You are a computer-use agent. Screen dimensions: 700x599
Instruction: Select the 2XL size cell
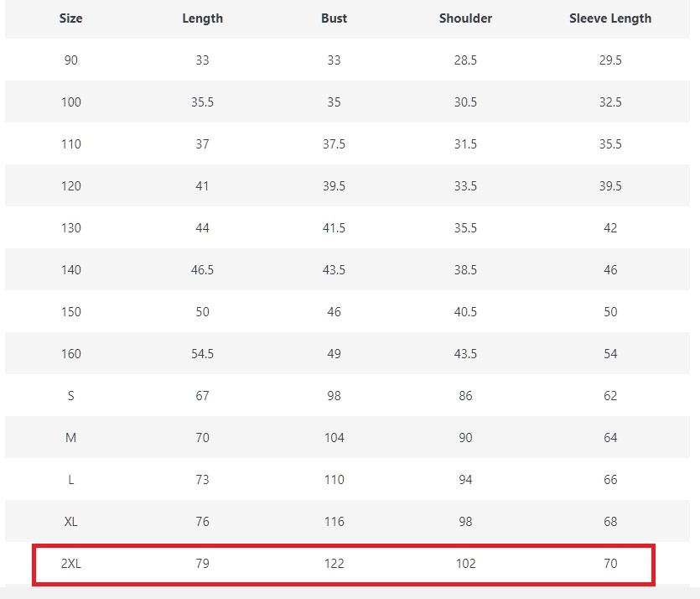71,564
